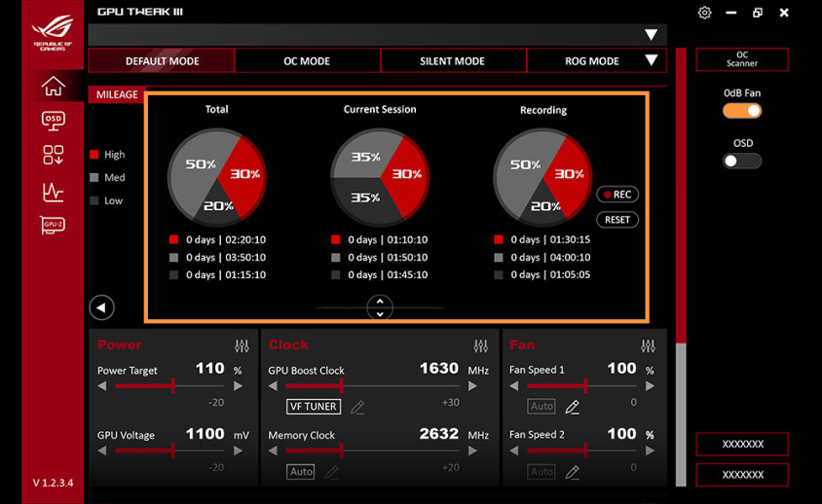Open the monitoring graph sidebar icon
The height and width of the screenshot is (504, 822).
(53, 191)
